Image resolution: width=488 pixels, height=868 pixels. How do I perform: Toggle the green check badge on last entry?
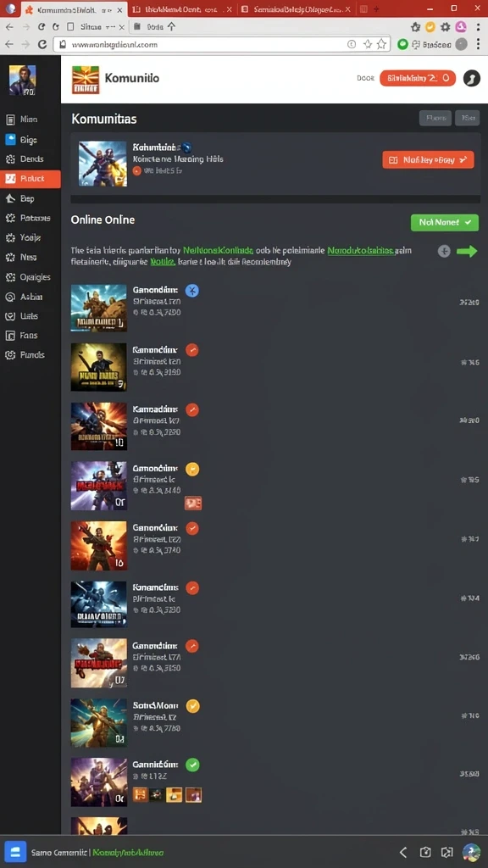tap(192, 765)
